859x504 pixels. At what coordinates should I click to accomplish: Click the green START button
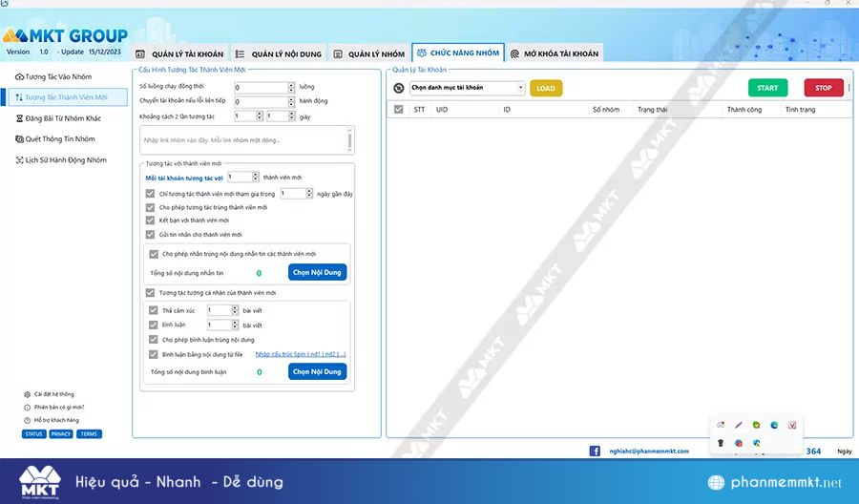point(767,88)
